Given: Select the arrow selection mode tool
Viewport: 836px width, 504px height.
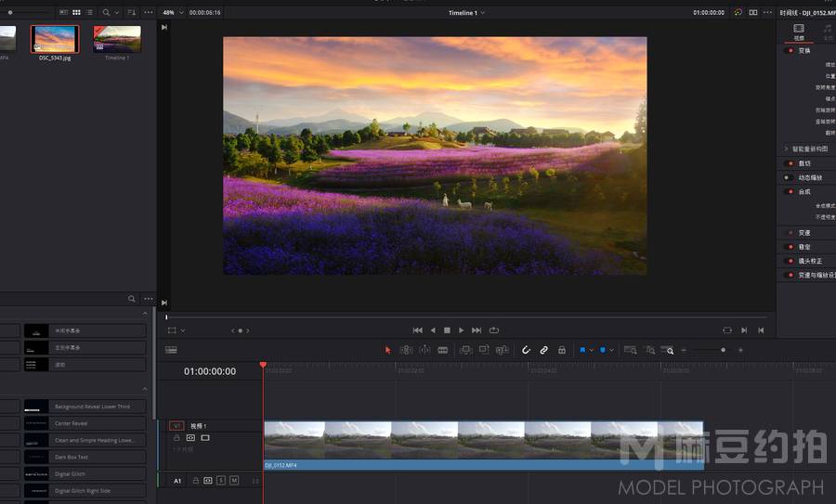Looking at the screenshot, I should pyautogui.click(x=387, y=350).
